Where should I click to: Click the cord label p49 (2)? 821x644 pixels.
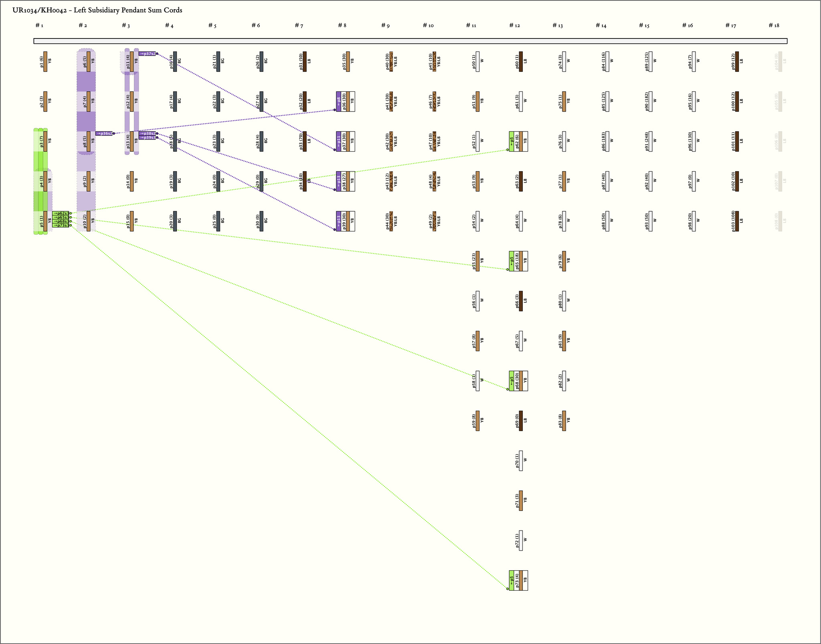(431, 221)
